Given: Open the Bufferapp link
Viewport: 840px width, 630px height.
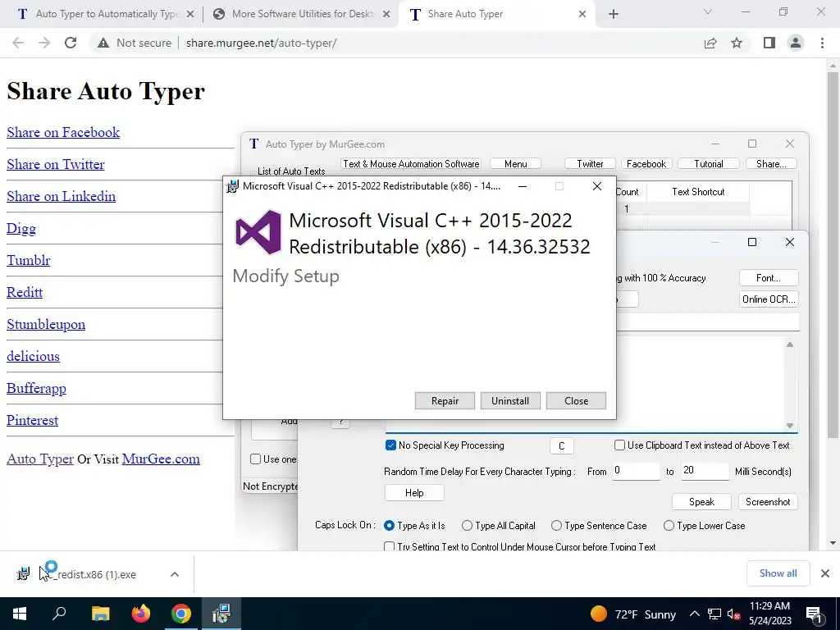Looking at the screenshot, I should point(36,388).
